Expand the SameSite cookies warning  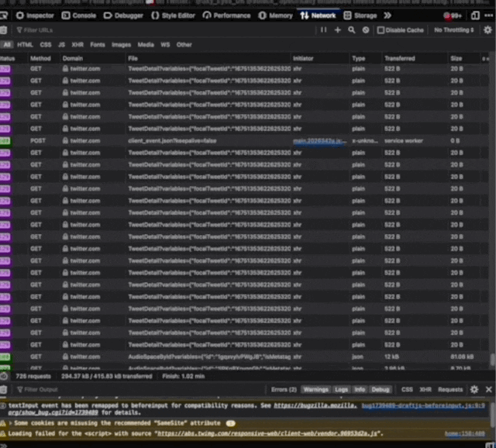[10, 423]
